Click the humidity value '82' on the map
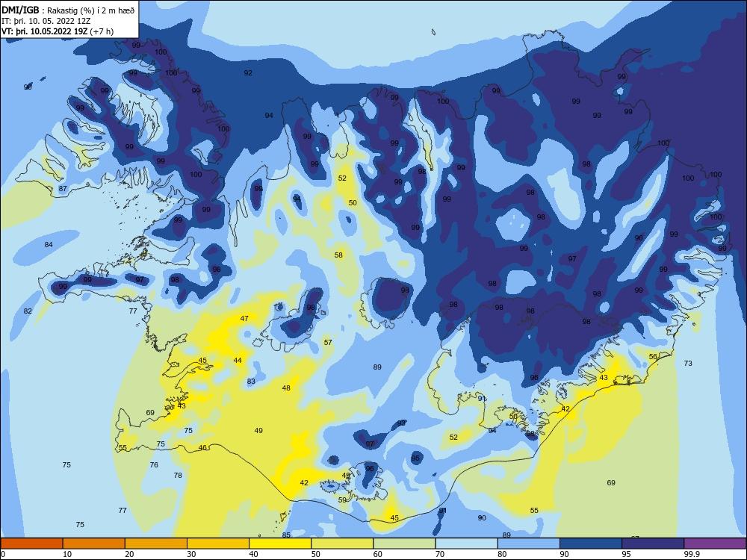This screenshot has width=747, height=560. coord(28,311)
